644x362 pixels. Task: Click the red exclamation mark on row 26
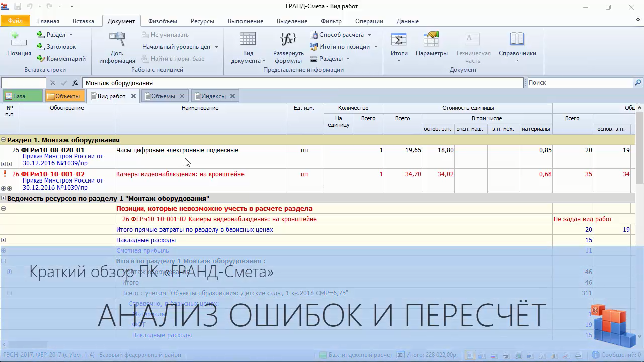pos(5,174)
